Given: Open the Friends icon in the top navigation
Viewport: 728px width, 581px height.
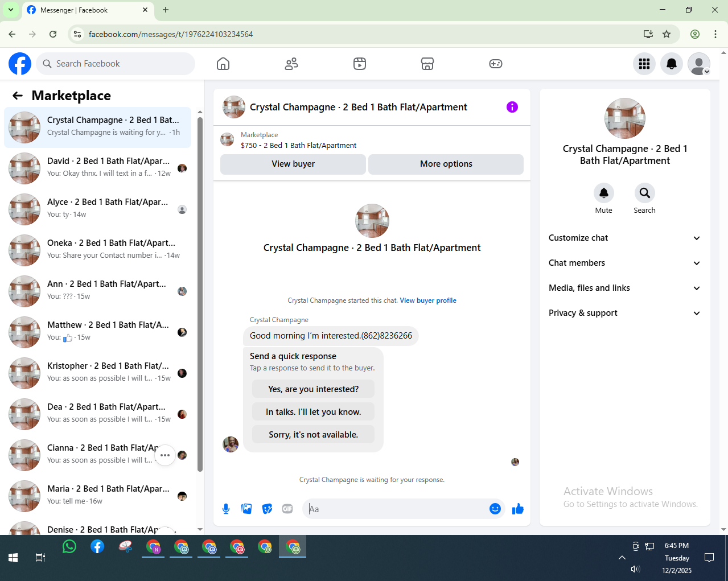Looking at the screenshot, I should tap(291, 64).
